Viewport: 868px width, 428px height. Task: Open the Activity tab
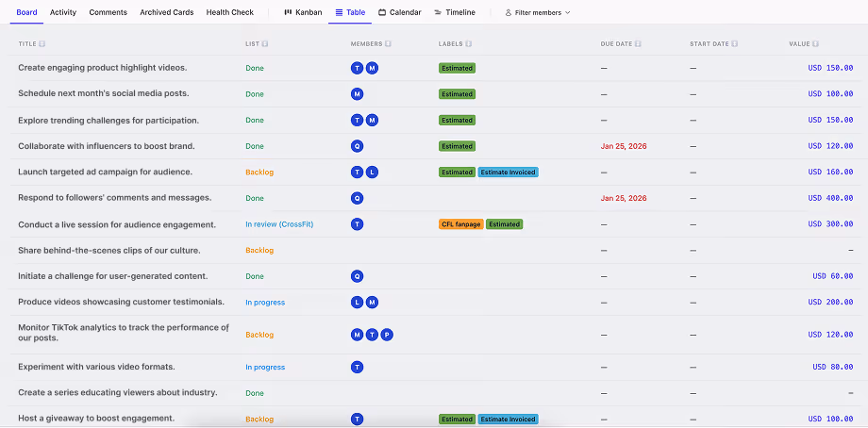tap(63, 12)
